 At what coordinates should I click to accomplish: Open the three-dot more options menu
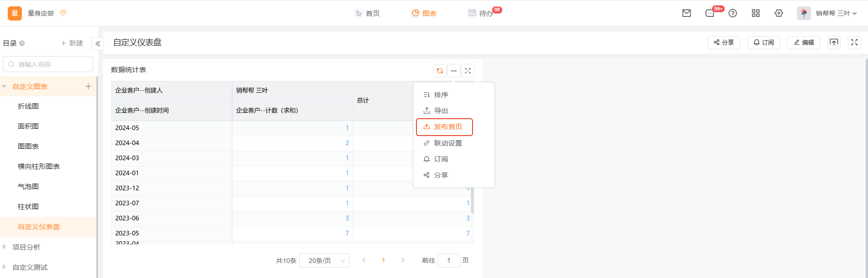pyautogui.click(x=453, y=71)
